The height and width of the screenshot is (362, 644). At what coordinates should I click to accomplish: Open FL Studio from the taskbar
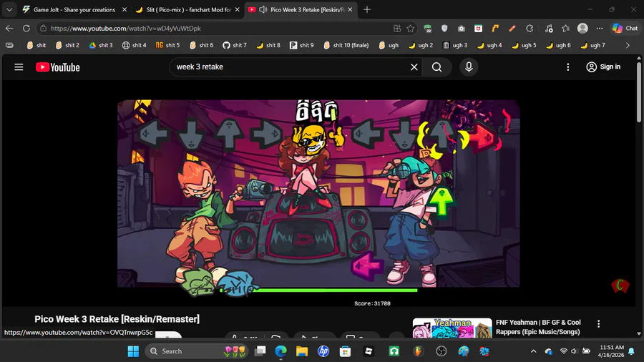[418, 351]
